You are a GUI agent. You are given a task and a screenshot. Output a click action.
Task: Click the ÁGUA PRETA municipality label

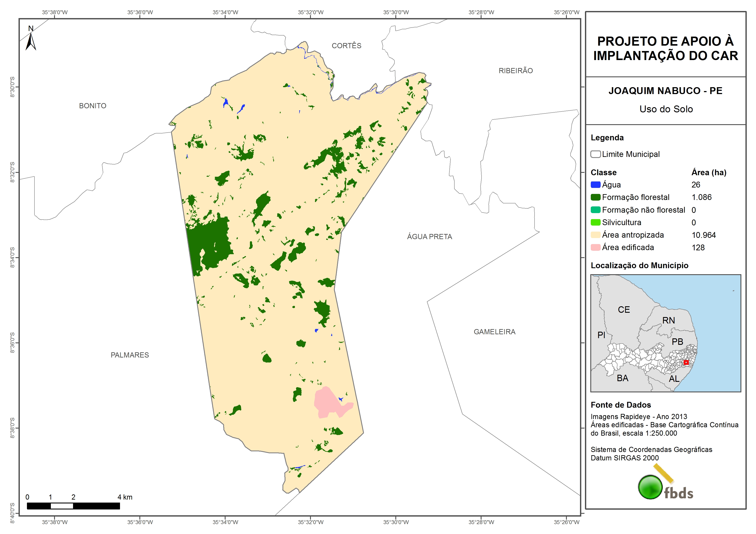click(x=429, y=237)
